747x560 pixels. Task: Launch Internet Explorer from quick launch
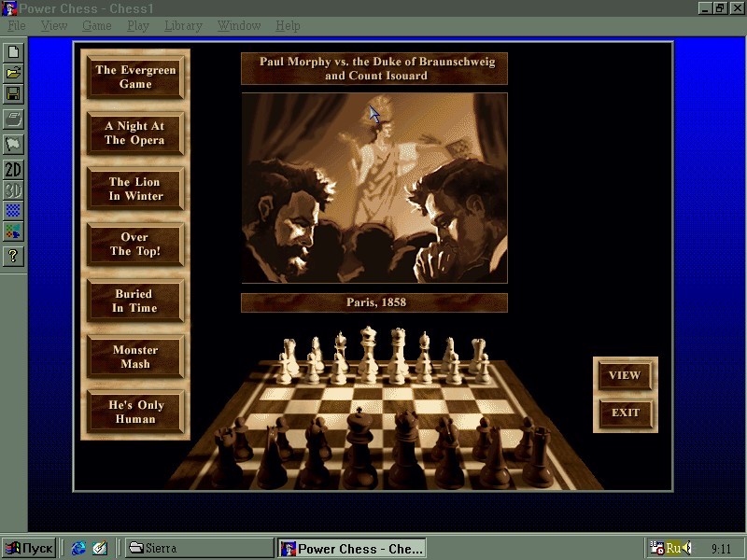pos(78,548)
